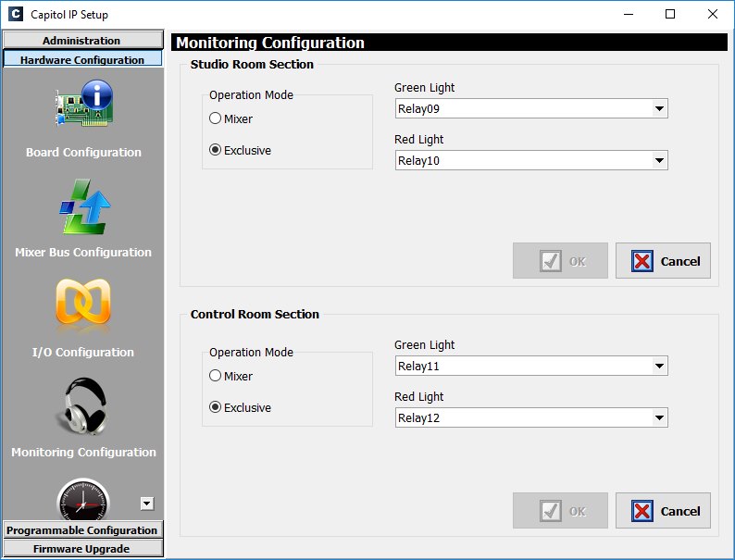The image size is (735, 560).
Task: Switch to Programmable Configuration section tab
Action: [83, 530]
